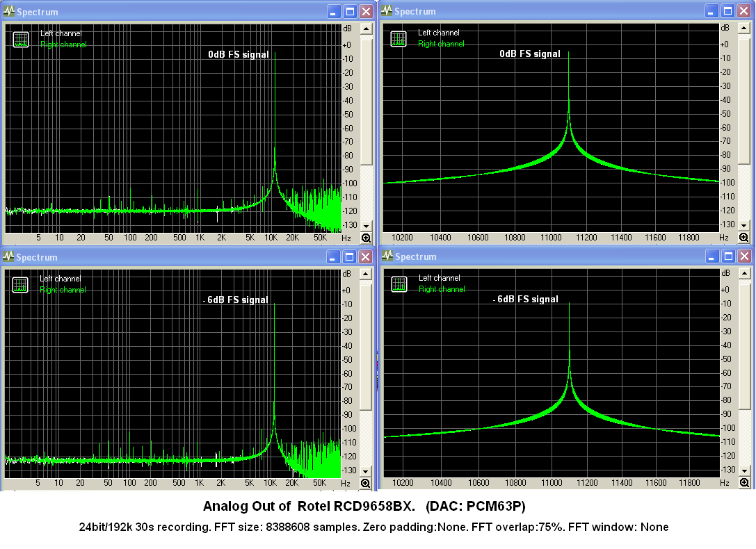Click '0dB FS signal' label in 10200–11800 Hz window

(530, 54)
